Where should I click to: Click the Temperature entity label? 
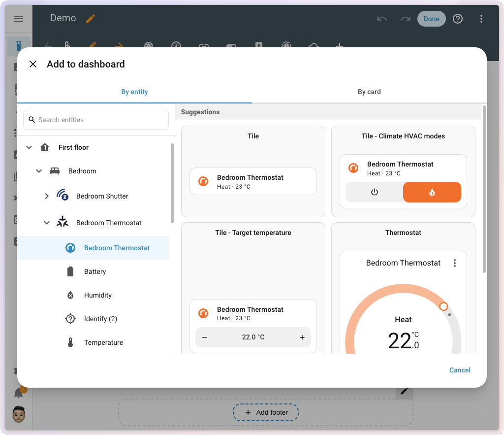(103, 342)
